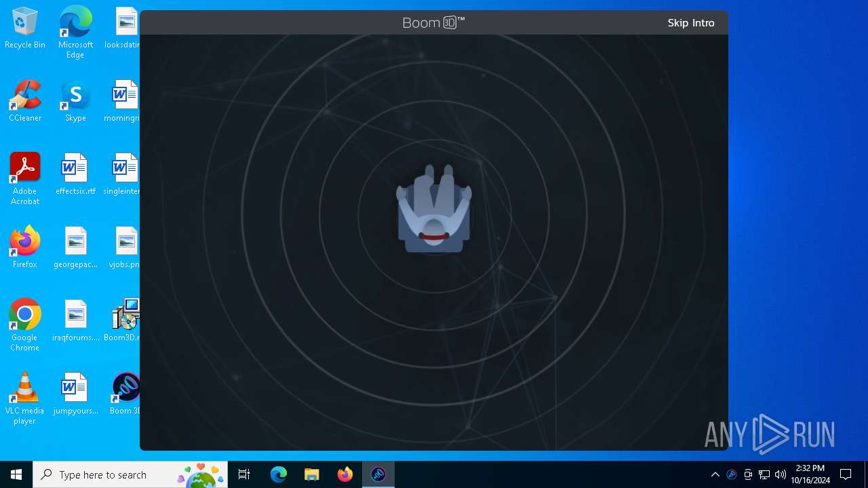
Task: Open File Explorer from the taskbar
Action: pyautogui.click(x=312, y=474)
